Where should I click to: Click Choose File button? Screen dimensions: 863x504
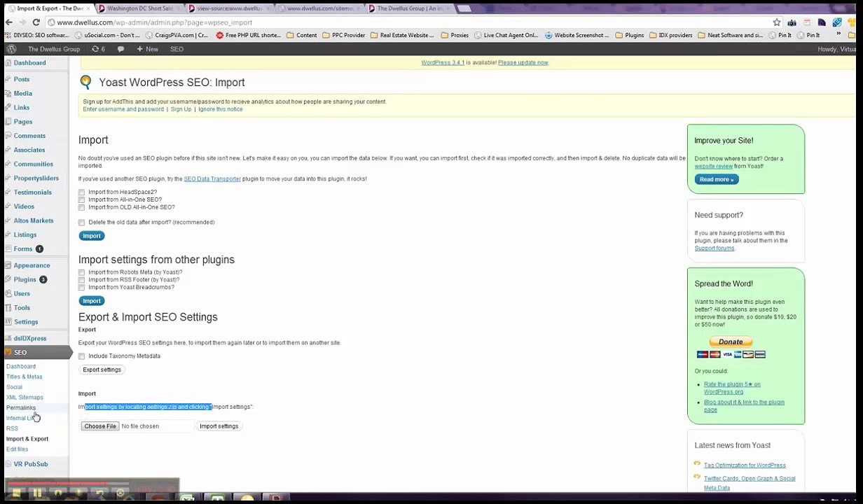(100, 426)
